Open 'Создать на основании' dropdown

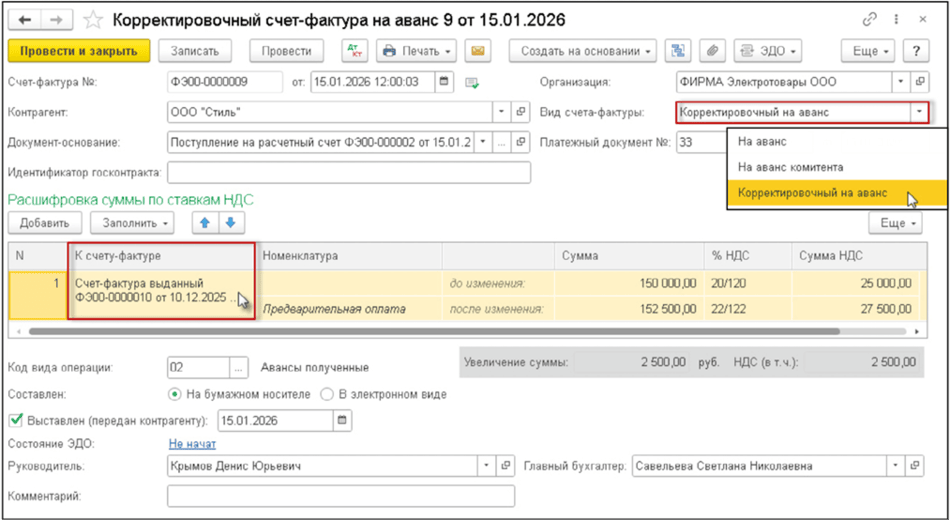pyautogui.click(x=583, y=51)
